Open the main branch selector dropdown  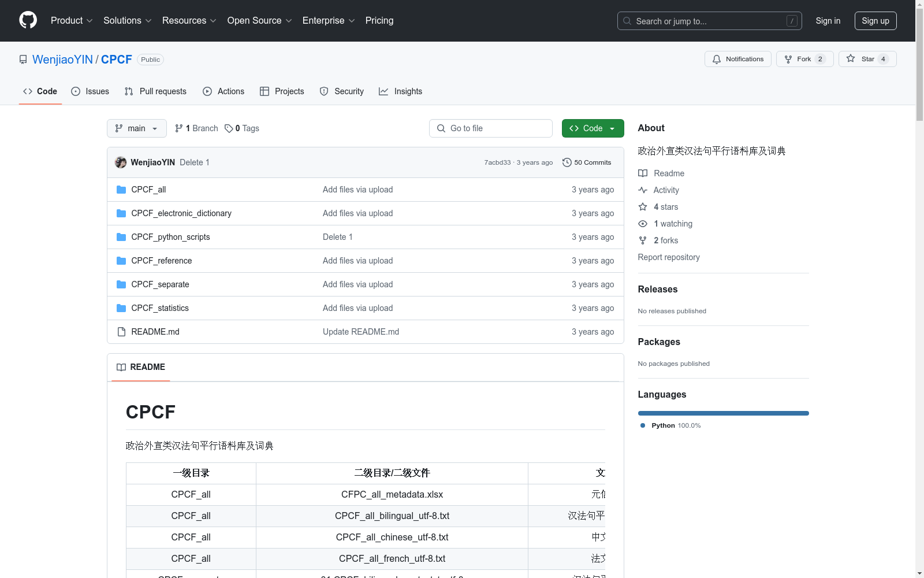coord(137,128)
